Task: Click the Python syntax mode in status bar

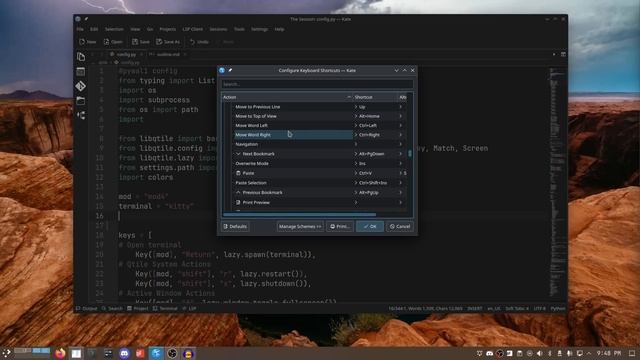Action: point(558,309)
